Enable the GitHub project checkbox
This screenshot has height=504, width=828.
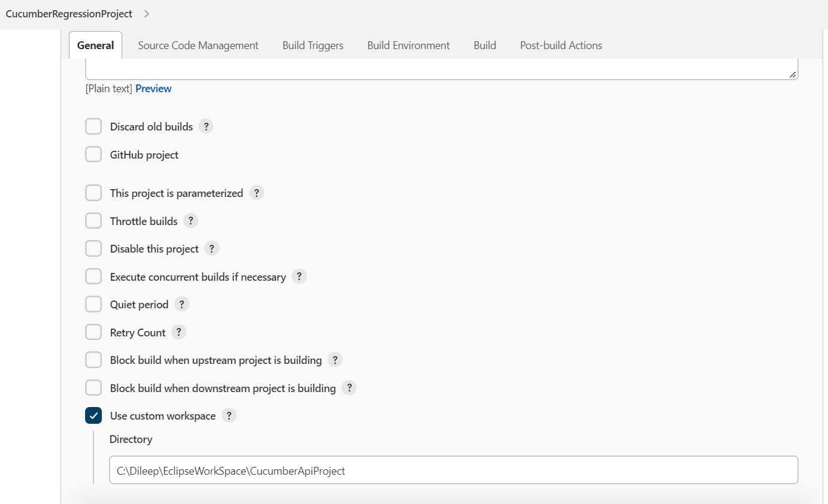tap(93, 154)
